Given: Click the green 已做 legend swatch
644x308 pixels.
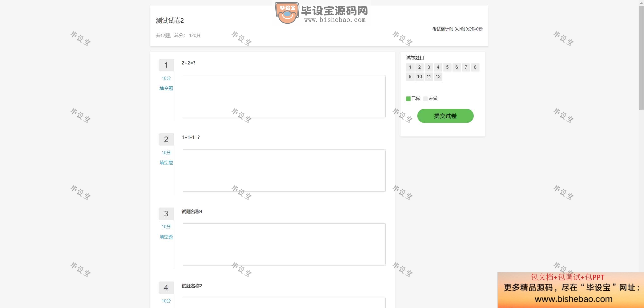Looking at the screenshot, I should point(408,98).
